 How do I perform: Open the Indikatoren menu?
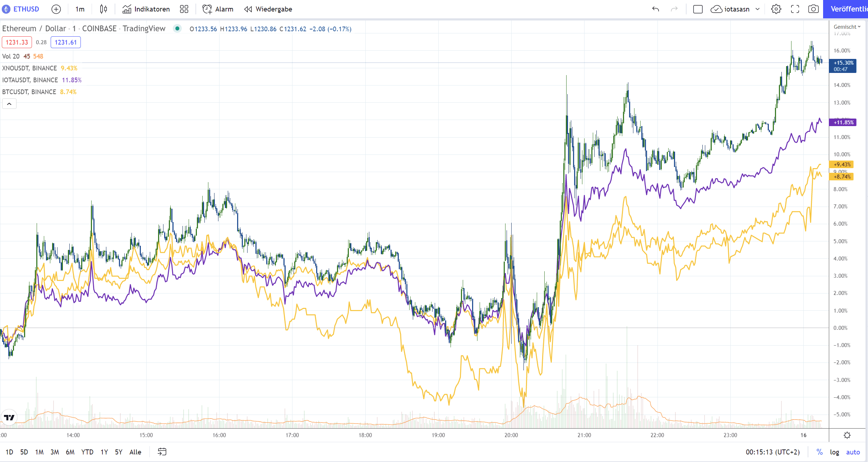point(146,9)
